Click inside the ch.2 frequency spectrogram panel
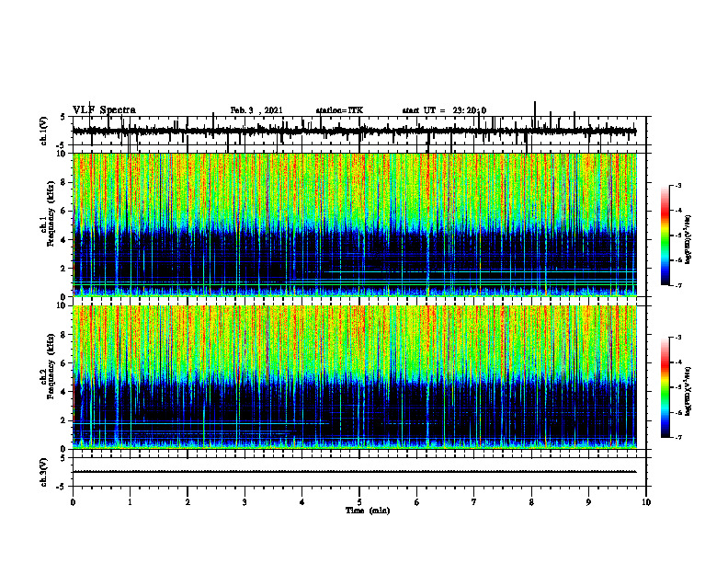Viewport: 728px width, 563px height. point(359,377)
